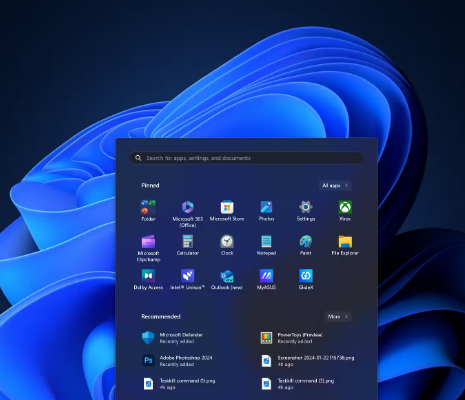Open the Paint app icon

[x=306, y=241]
